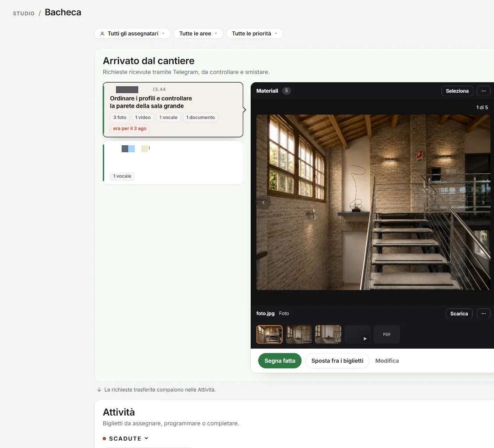Click the Materiali count badge 5
Screen dimensions: 494x448
(287, 91)
